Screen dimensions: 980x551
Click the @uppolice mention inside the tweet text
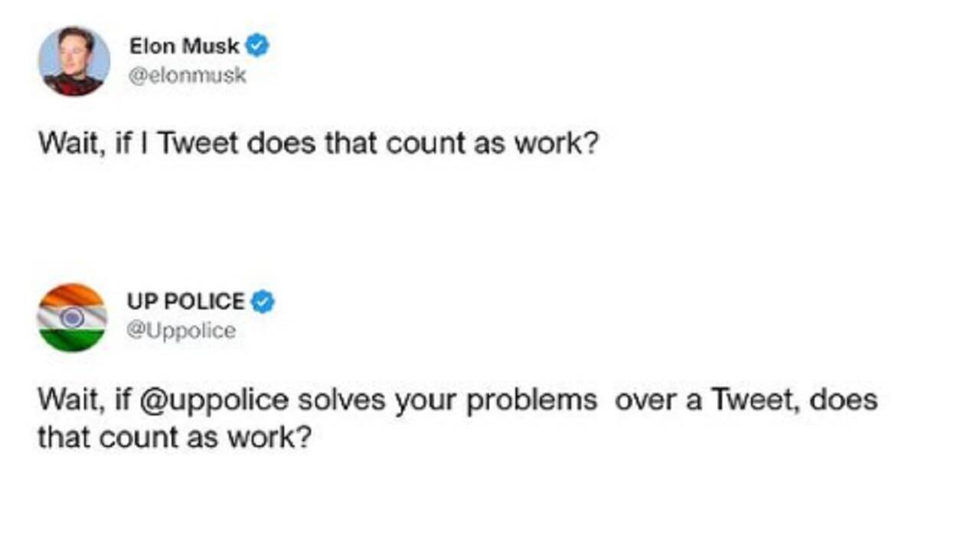click(x=213, y=400)
